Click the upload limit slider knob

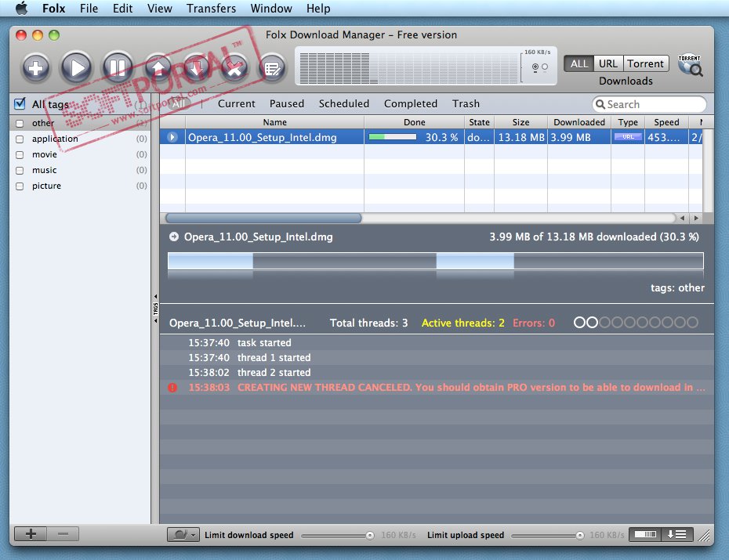coord(580,536)
